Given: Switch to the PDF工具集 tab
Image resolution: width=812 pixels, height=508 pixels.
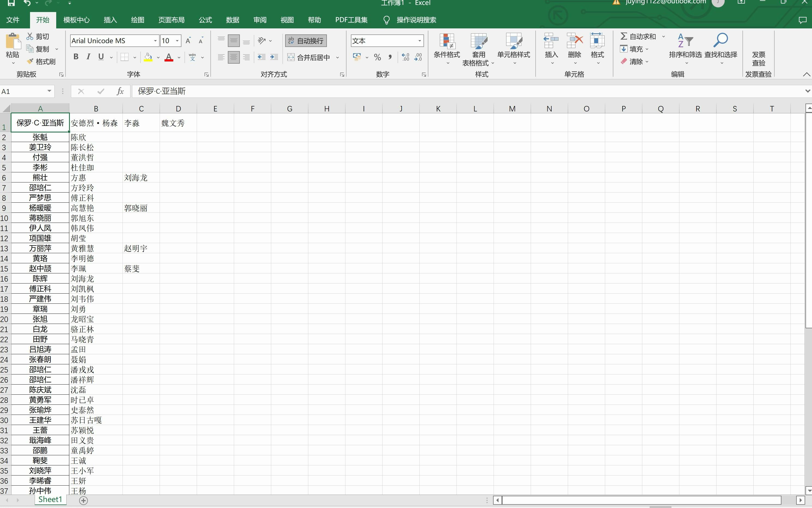Looking at the screenshot, I should 351,20.
